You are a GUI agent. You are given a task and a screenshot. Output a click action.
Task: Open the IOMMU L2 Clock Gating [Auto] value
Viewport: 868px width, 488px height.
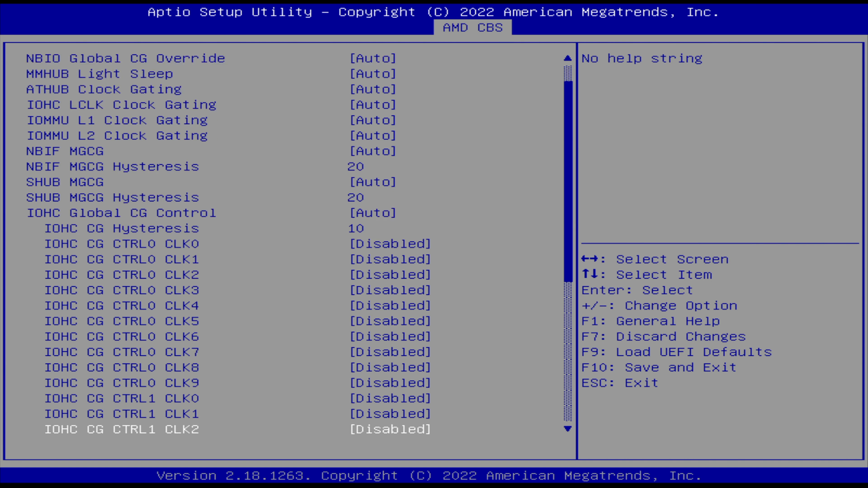pos(373,136)
